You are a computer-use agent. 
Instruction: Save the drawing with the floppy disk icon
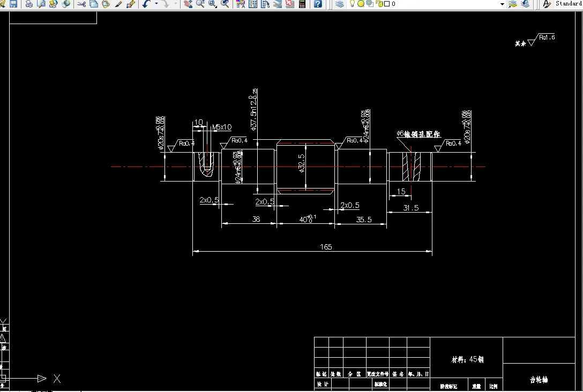(x=14, y=4)
